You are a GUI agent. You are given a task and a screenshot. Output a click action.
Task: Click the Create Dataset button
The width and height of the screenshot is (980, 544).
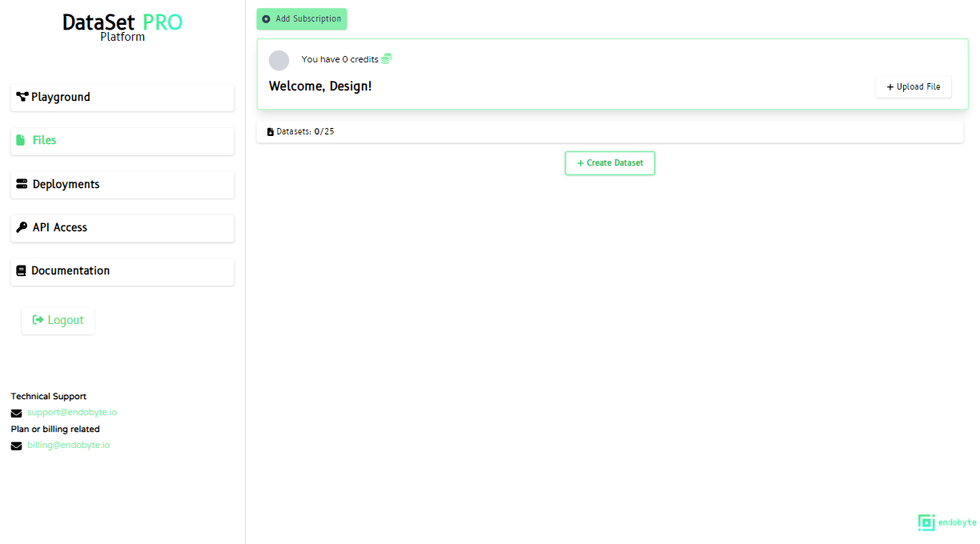click(609, 163)
